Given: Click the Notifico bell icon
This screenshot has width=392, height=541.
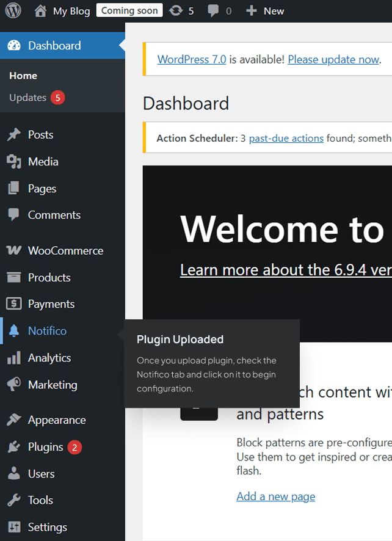Looking at the screenshot, I should pos(14,330).
